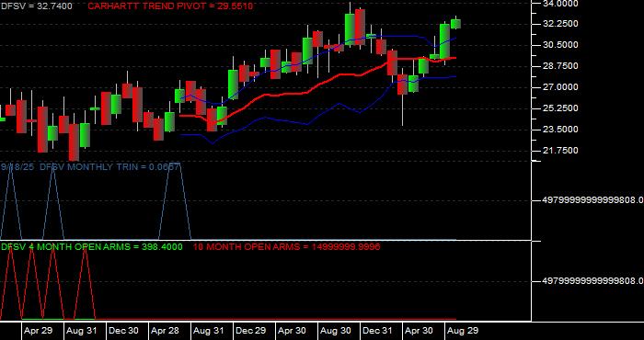This screenshot has width=644, height=340.
Task: Select the scale value in the MONTHLY TRIN panel
Action: coord(592,200)
